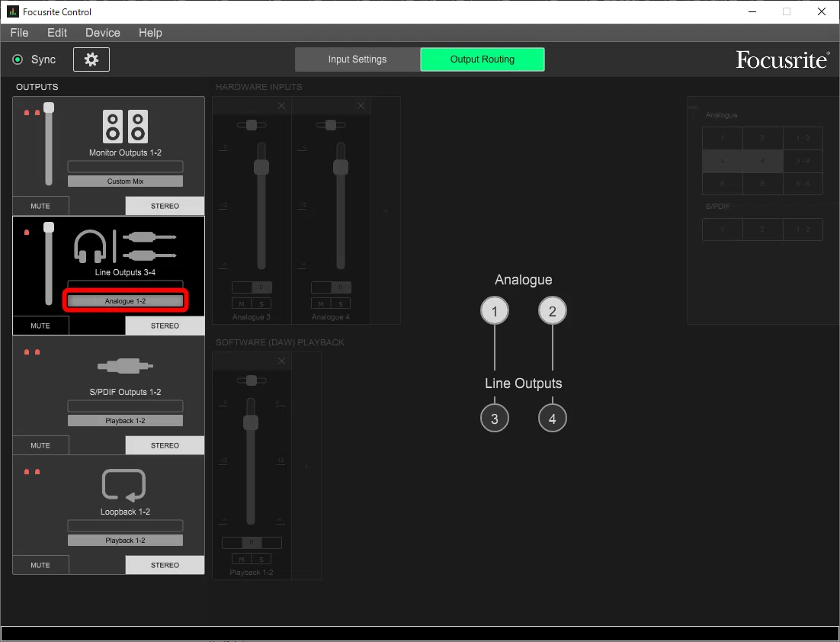Screen dimensions: 840x642
Task: Mute the Analogue 4 mixer channel (M)
Action: point(321,304)
